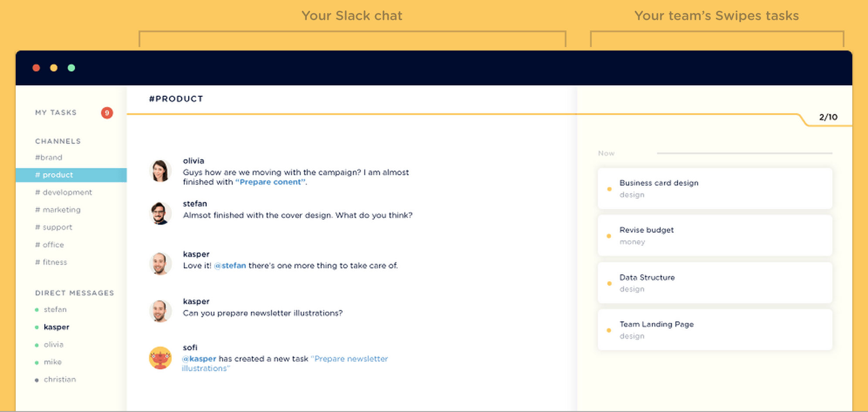Image resolution: width=868 pixels, height=412 pixels.
Task: Open the 2/10 task progress tab
Action: point(828,117)
